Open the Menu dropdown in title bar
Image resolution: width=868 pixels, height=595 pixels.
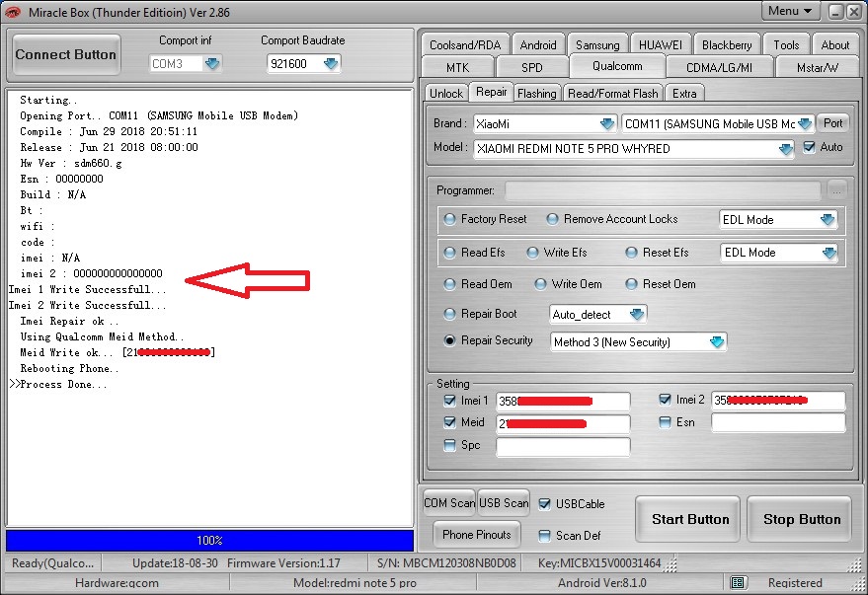(x=790, y=11)
